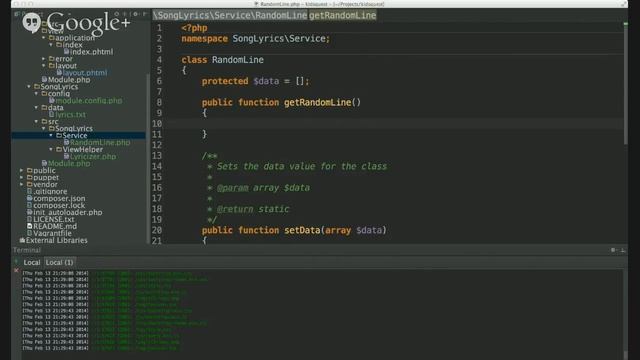Click the Lyricizer.php file icon
640x360 pixels.
click(66, 156)
